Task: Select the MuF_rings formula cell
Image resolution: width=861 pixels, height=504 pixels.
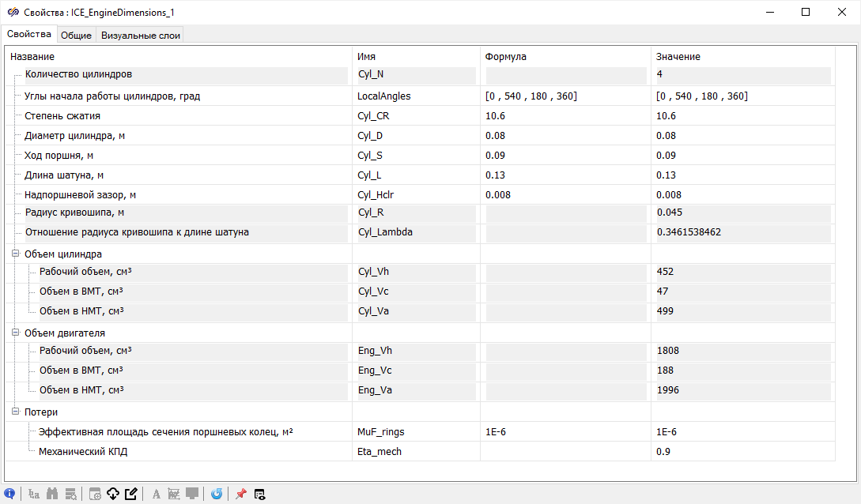Action: (x=565, y=432)
